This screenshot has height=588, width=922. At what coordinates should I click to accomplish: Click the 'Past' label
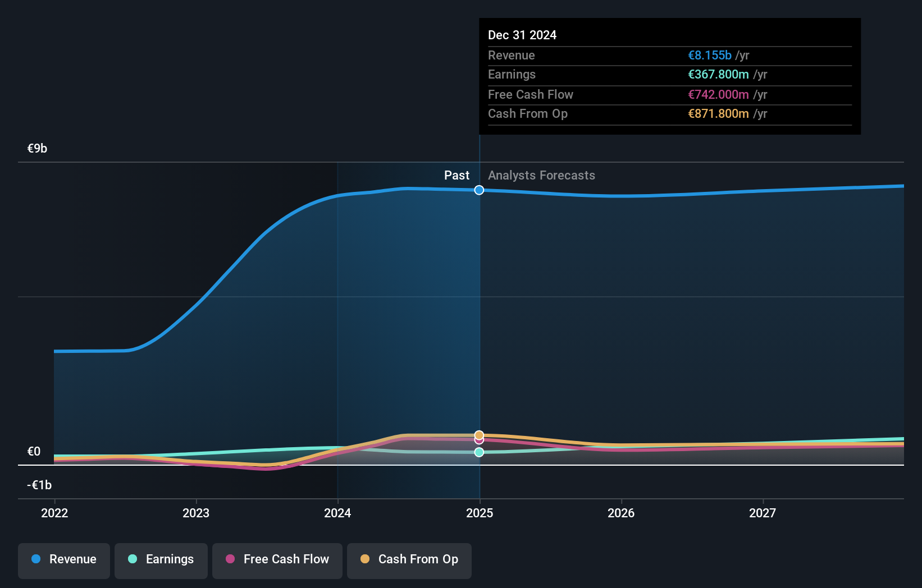point(457,175)
